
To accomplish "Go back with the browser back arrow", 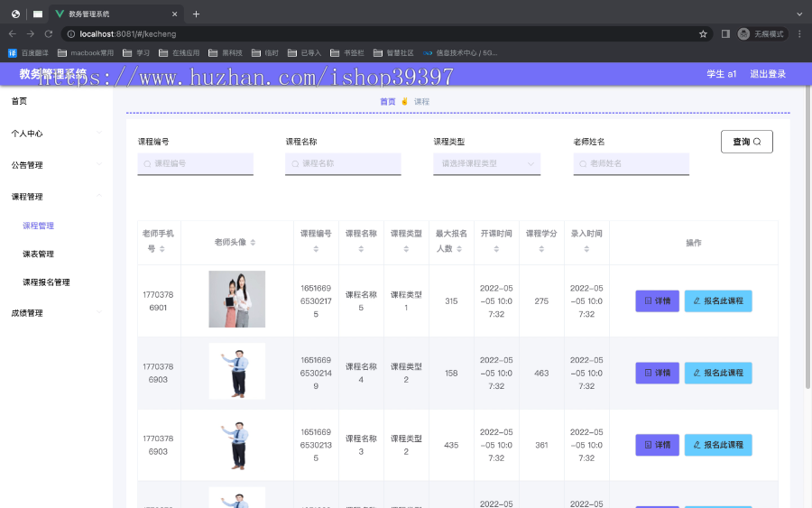I will (x=13, y=33).
